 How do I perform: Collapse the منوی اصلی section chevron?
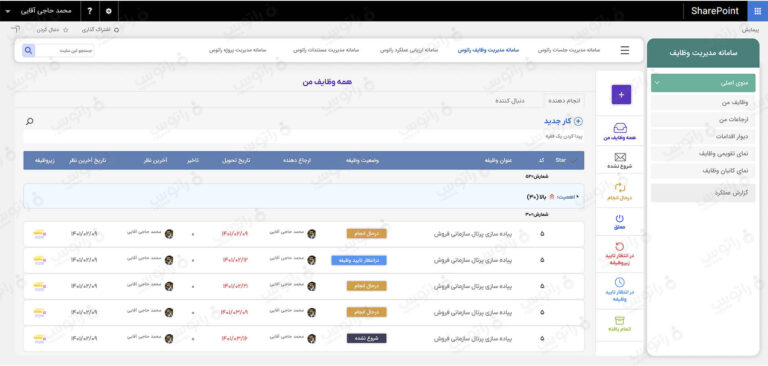pos(657,83)
